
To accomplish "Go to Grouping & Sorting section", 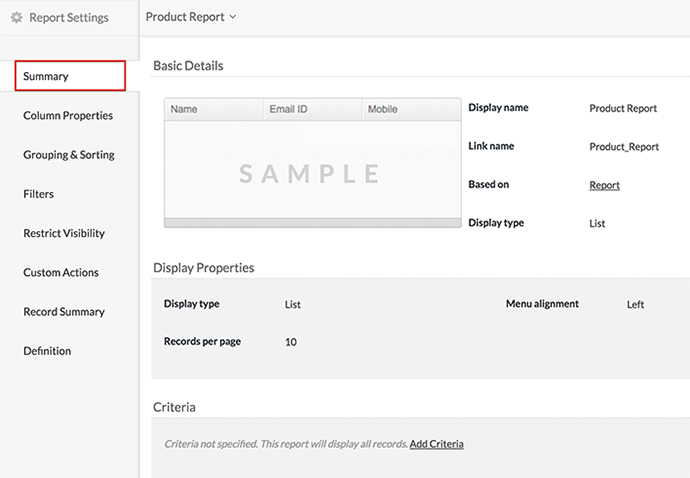I will coord(69,155).
